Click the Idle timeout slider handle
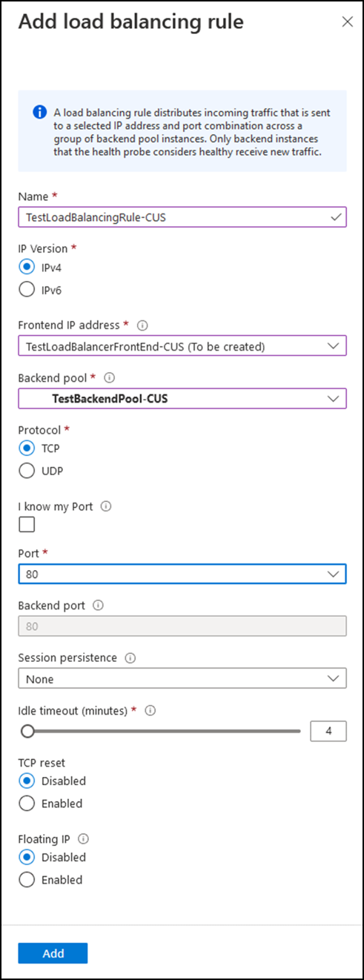The height and width of the screenshot is (980, 364). click(27, 731)
